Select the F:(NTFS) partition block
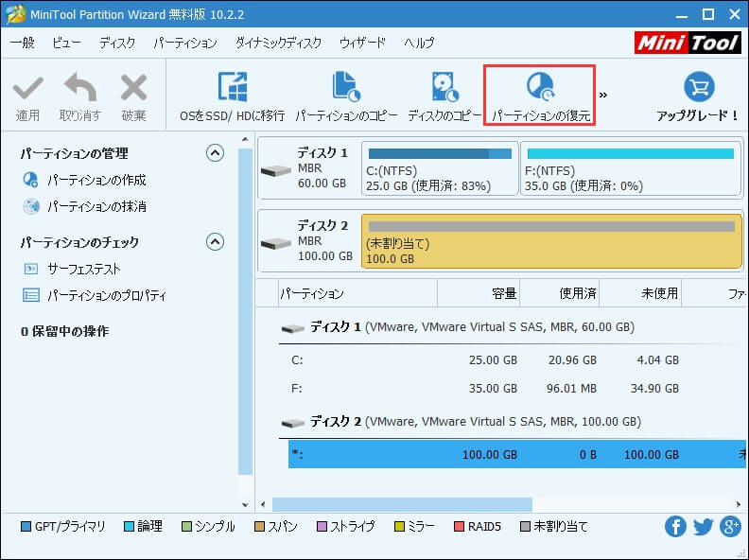Screen dimensions: 749x560 tap(631, 168)
